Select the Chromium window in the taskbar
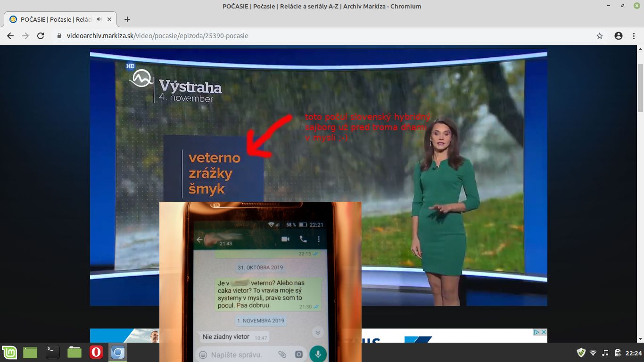 [118, 352]
